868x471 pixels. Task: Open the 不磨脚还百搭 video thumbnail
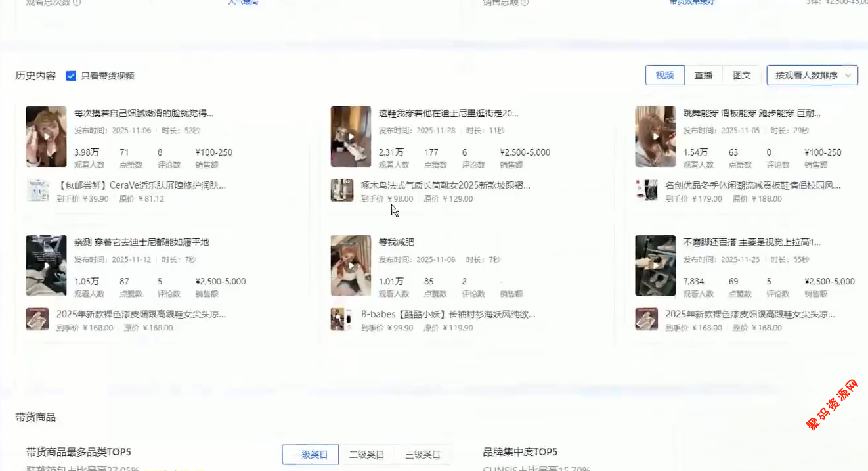click(655, 265)
